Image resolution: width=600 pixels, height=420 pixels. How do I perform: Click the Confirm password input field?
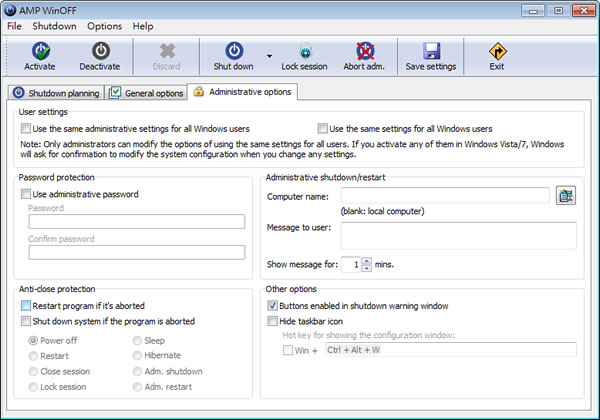[137, 252]
